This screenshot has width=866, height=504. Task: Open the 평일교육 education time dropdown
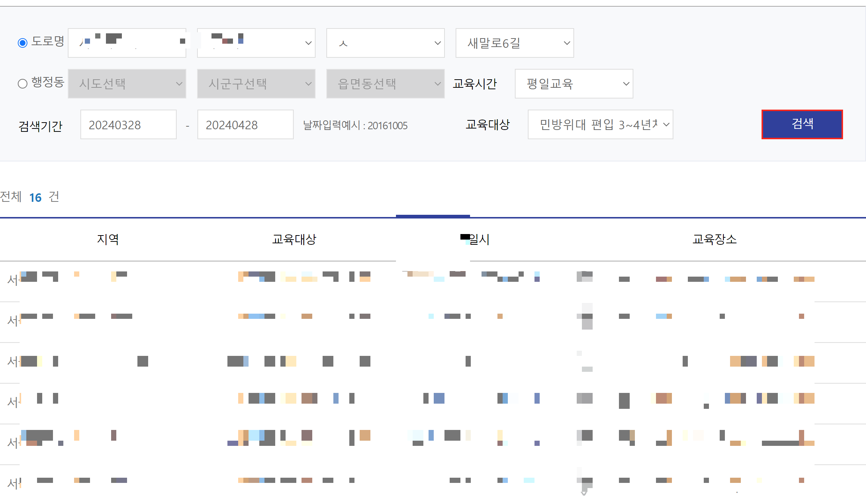point(574,84)
